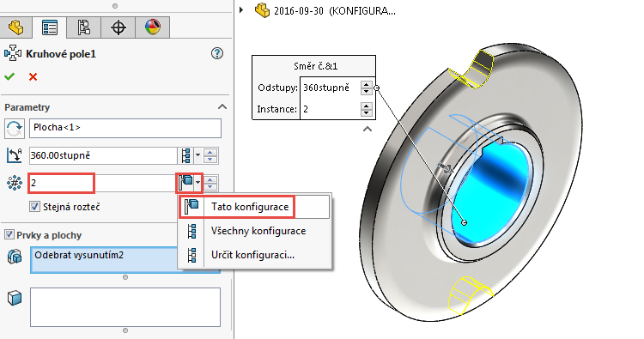Open the FeatureManager design tree tab

(x=16, y=27)
